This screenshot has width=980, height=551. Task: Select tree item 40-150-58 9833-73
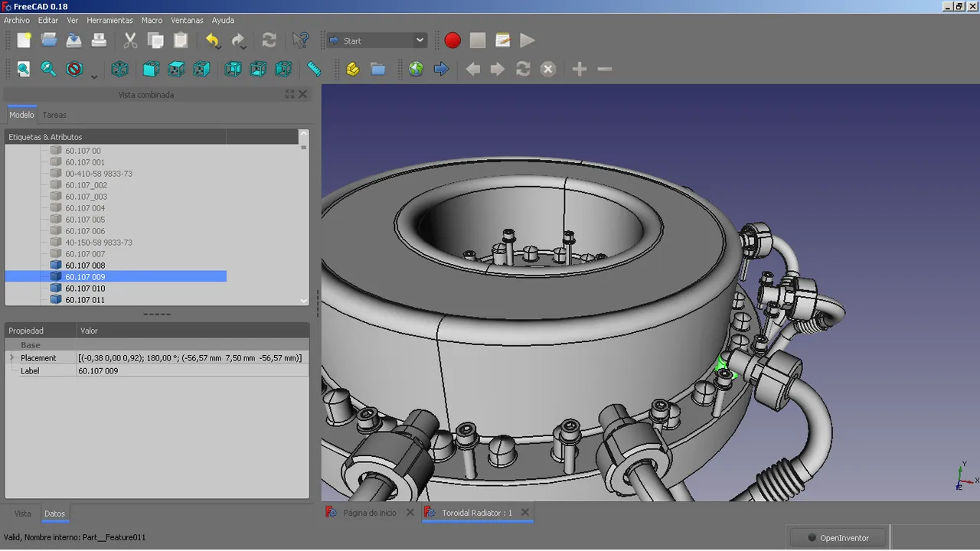click(x=99, y=243)
